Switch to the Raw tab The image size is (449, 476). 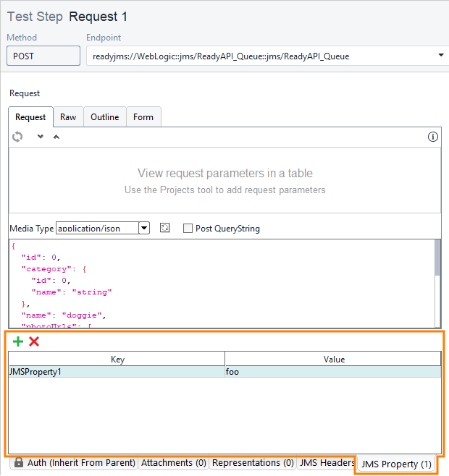coord(68,117)
